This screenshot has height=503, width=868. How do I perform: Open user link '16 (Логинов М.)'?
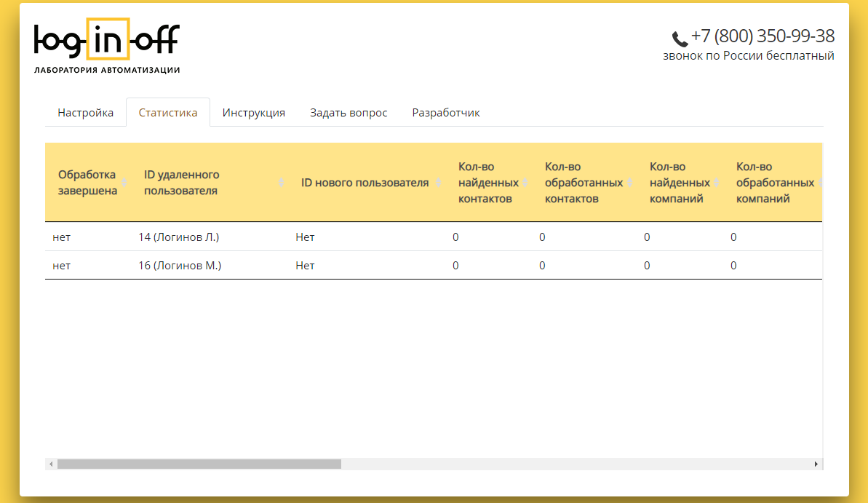tap(180, 266)
